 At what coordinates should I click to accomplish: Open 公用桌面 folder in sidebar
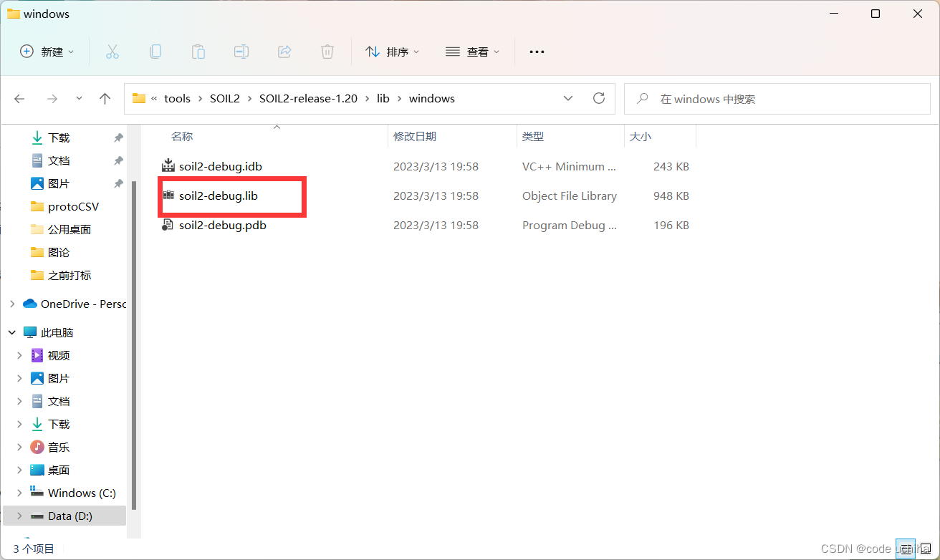pyautogui.click(x=69, y=229)
